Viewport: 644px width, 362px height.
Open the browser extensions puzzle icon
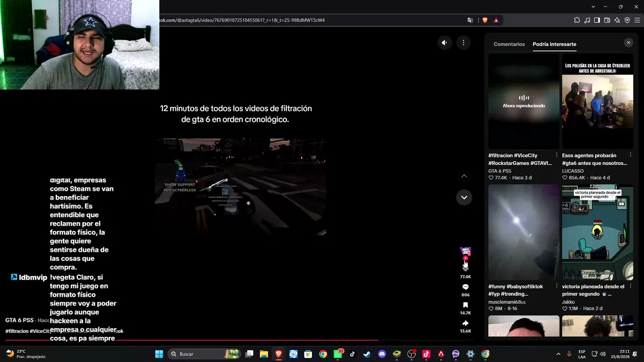pos(577,20)
